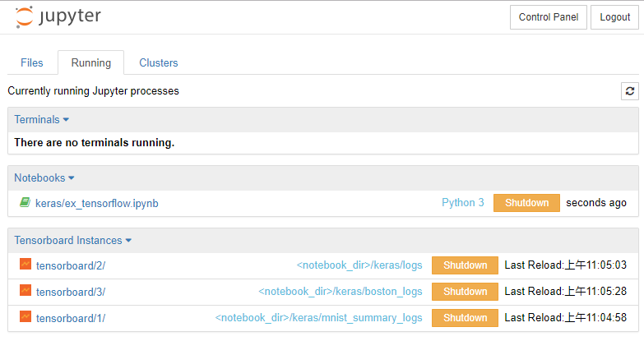Open the Clusters tab
The height and width of the screenshot is (341, 644).
click(159, 62)
